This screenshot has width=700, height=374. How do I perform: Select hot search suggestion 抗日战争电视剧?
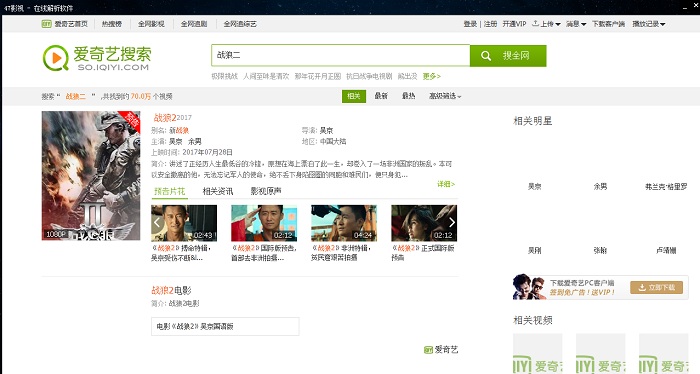point(369,76)
